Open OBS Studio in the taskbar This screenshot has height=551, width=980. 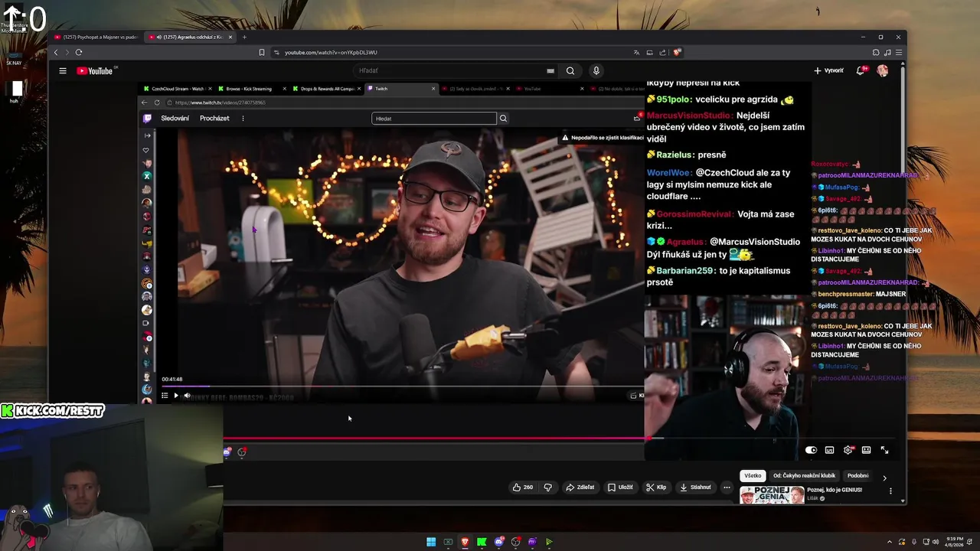pos(516,542)
